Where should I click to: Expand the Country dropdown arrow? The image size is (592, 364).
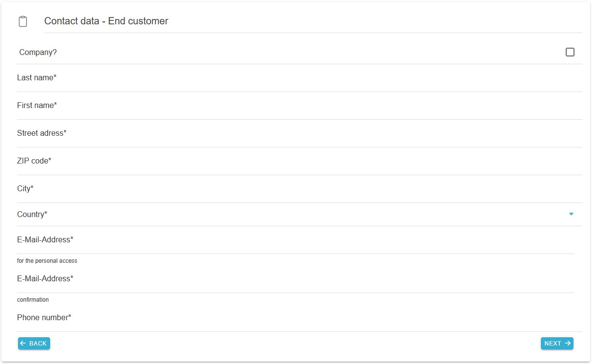coord(571,214)
